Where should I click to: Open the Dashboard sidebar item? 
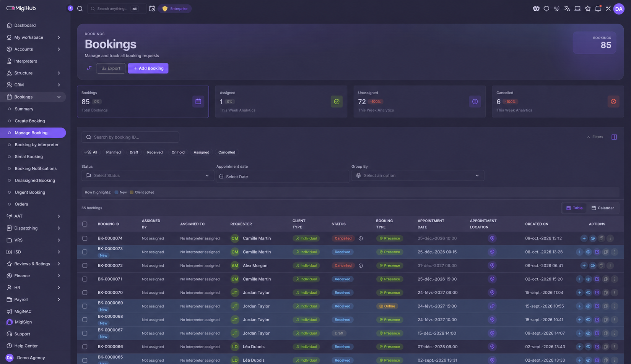point(33,25)
